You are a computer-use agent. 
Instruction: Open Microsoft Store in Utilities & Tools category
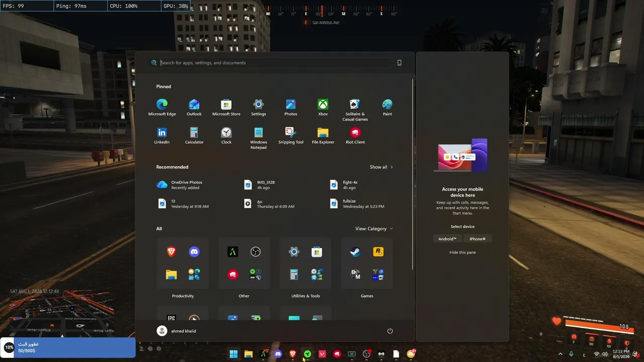[317, 252]
